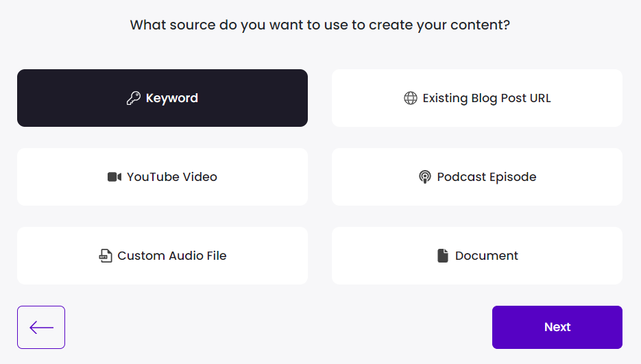Viewport: 641px width, 364px height.
Task: Pick YouTube Video as the source
Action: coord(162,177)
